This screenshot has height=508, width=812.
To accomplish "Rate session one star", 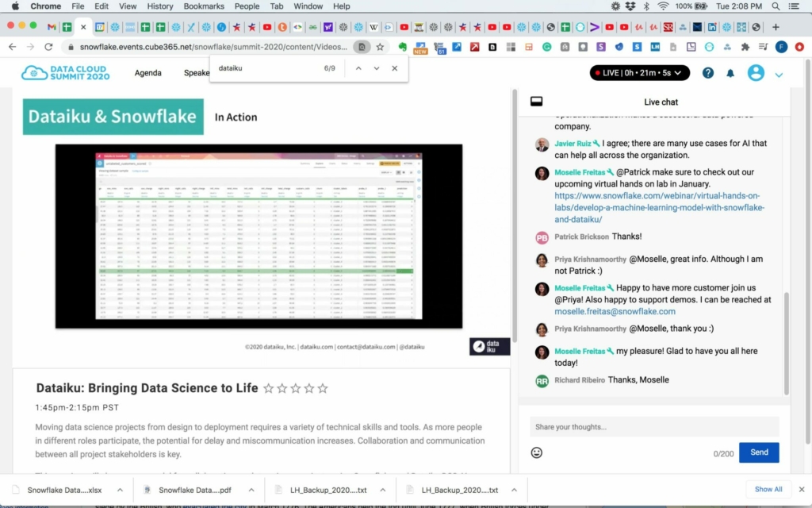I will click(x=268, y=388).
